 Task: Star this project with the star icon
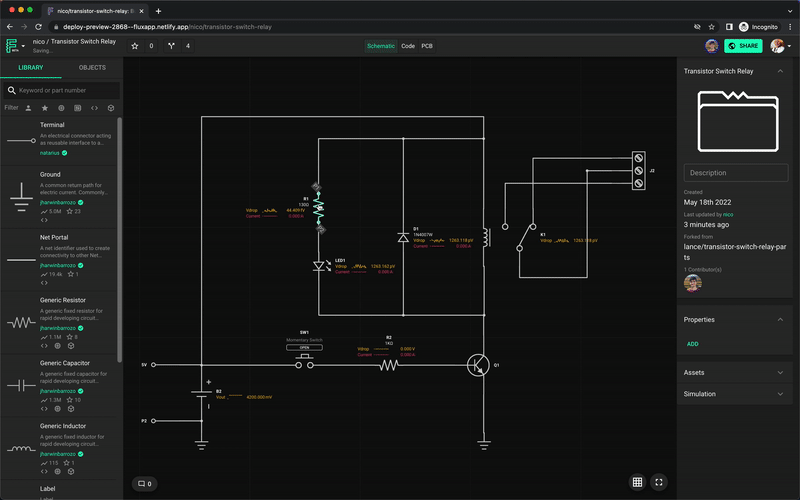(135, 46)
